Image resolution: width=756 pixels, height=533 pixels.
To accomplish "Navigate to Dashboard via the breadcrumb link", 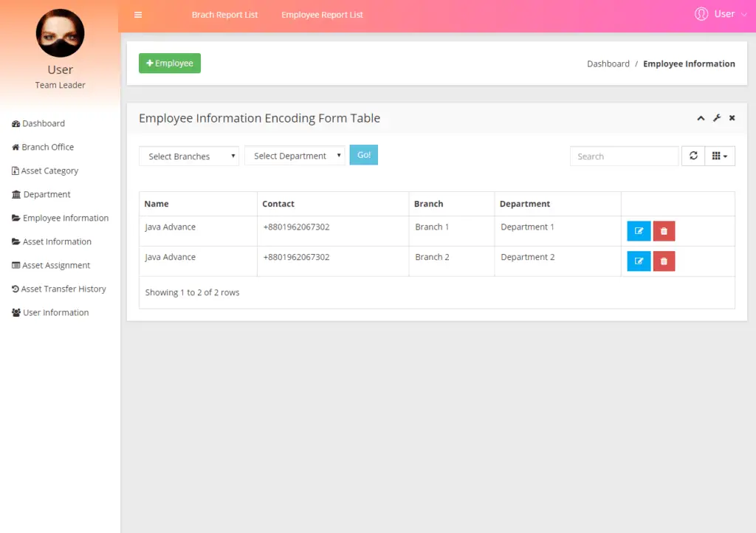I will click(608, 63).
